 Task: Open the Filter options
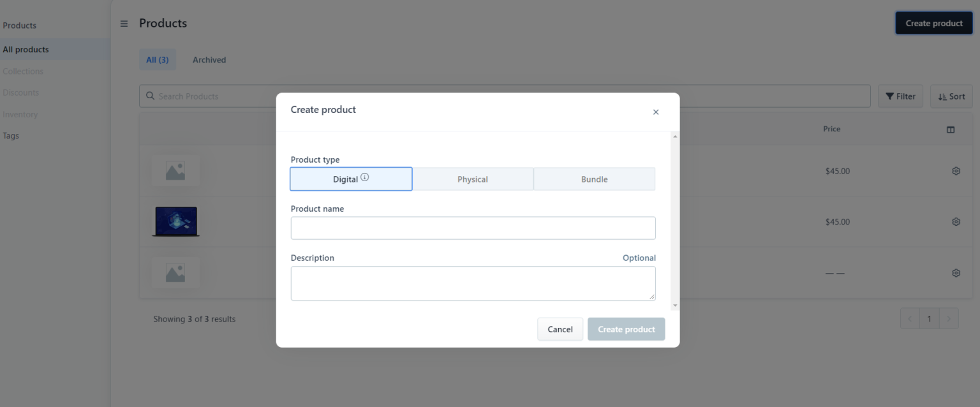point(900,96)
